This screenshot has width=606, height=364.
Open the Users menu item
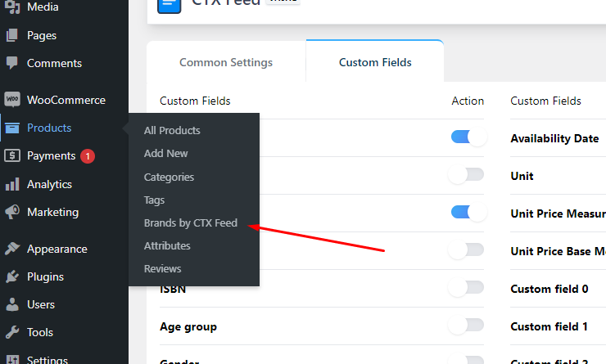[40, 304]
